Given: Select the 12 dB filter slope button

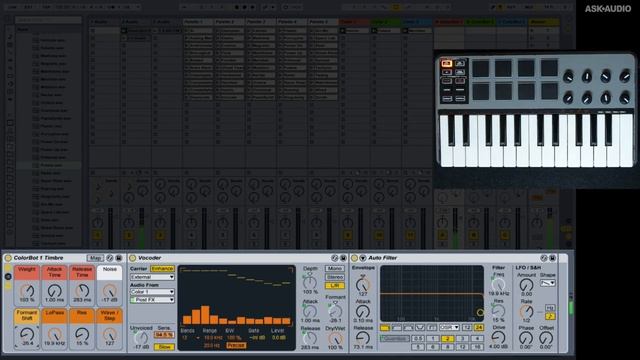Looking at the screenshot, I should coord(467,328).
